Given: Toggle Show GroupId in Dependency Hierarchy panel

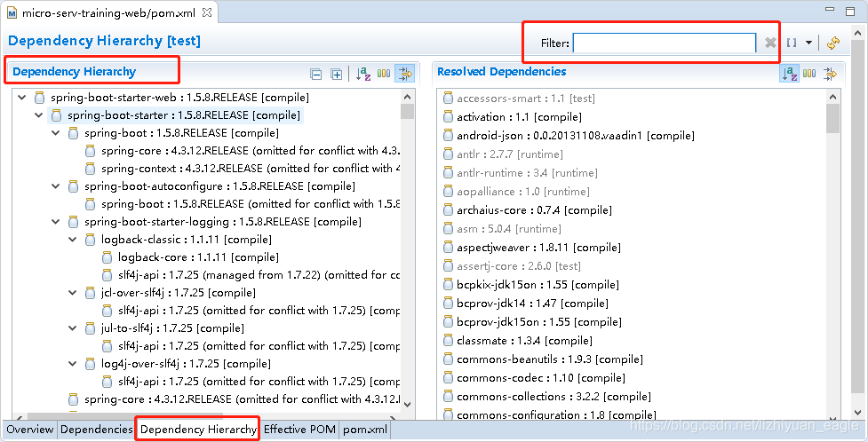Looking at the screenshot, I should pyautogui.click(x=384, y=75).
